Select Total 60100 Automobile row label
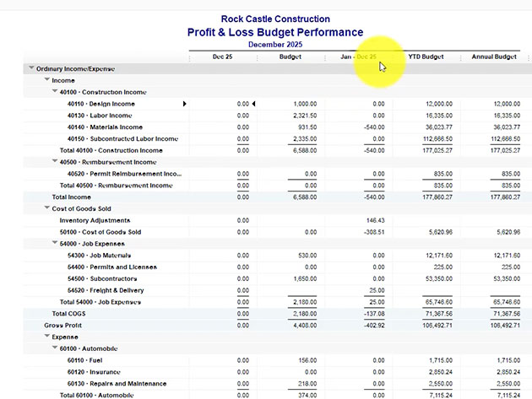Image resolution: width=532 pixels, height=399 pixels. click(97, 396)
